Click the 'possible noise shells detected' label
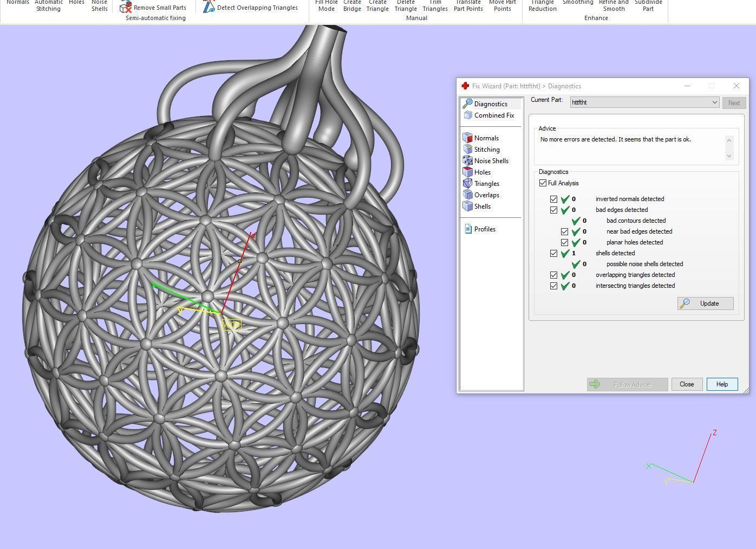Image resolution: width=756 pixels, height=549 pixels. point(644,264)
